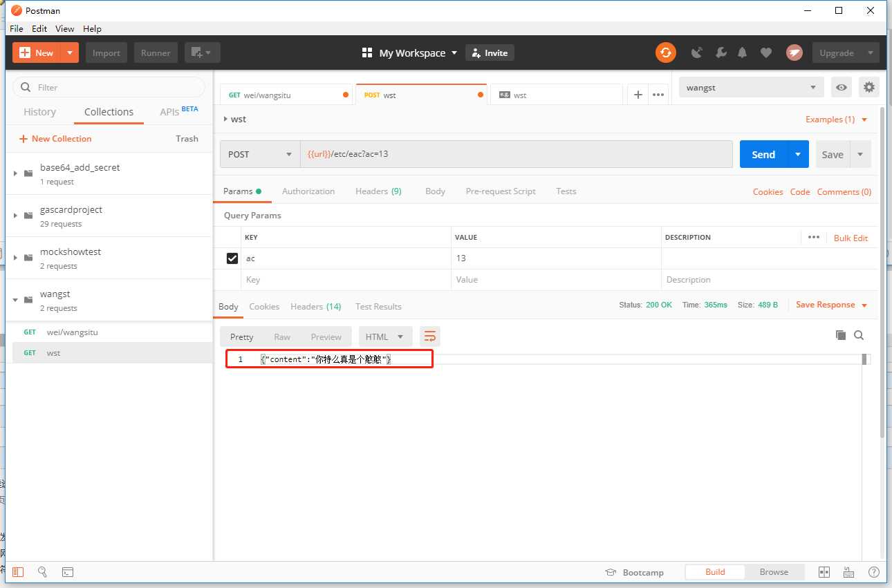
Task: Open tab options three-dot menu
Action: coord(658,95)
